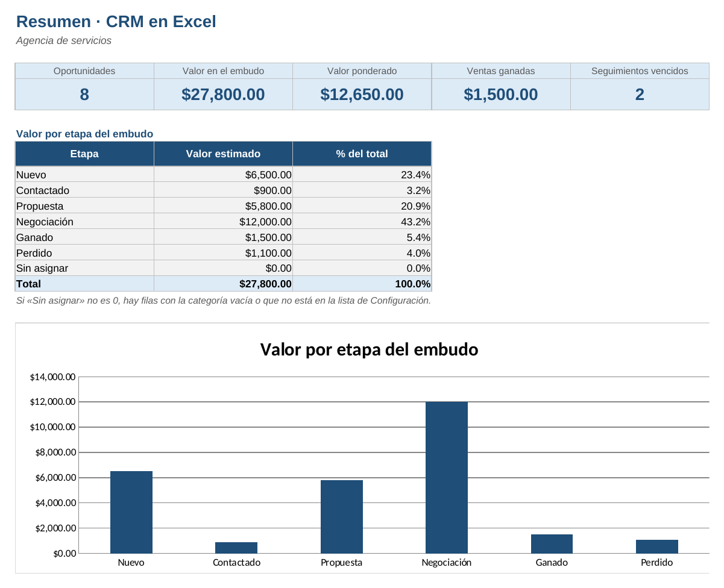Select the $10,000.00 axis label

[x=52, y=427]
